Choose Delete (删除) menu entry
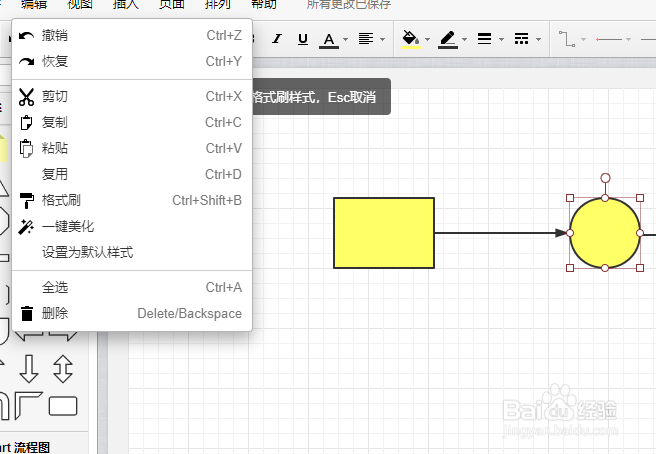This screenshot has height=454, width=656. [x=132, y=313]
